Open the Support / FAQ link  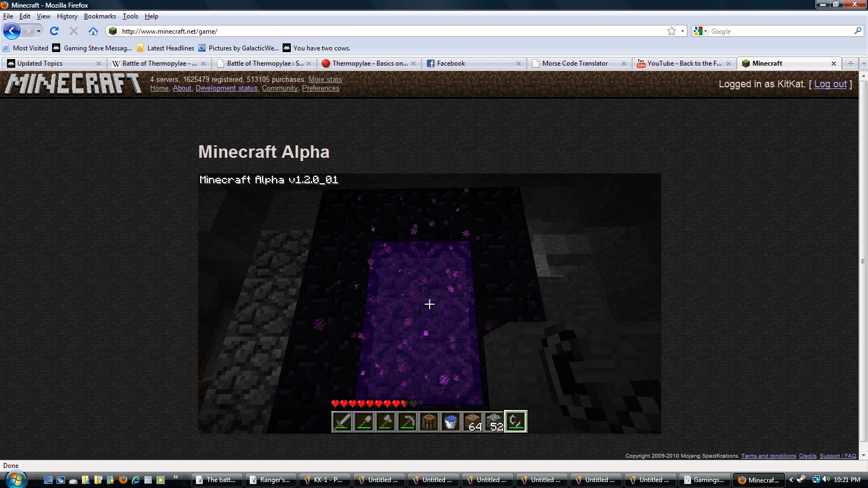click(838, 456)
